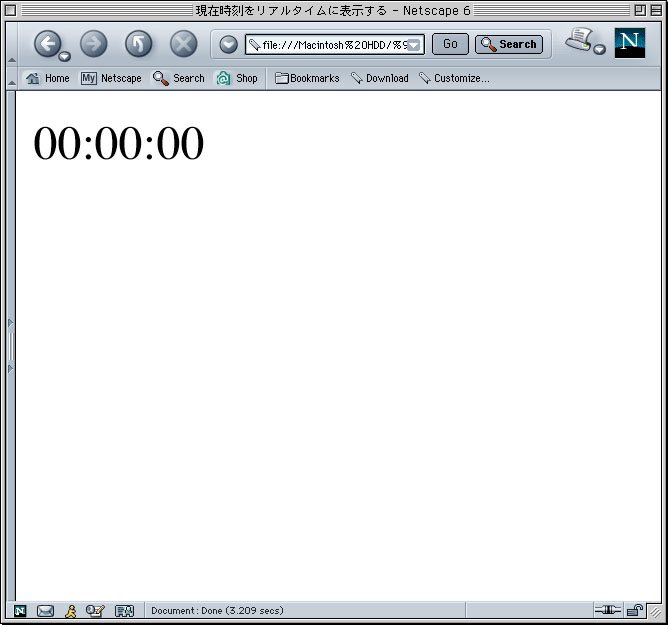The image size is (668, 625).
Task: Open Mail via the envelope icon
Action: [x=45, y=611]
